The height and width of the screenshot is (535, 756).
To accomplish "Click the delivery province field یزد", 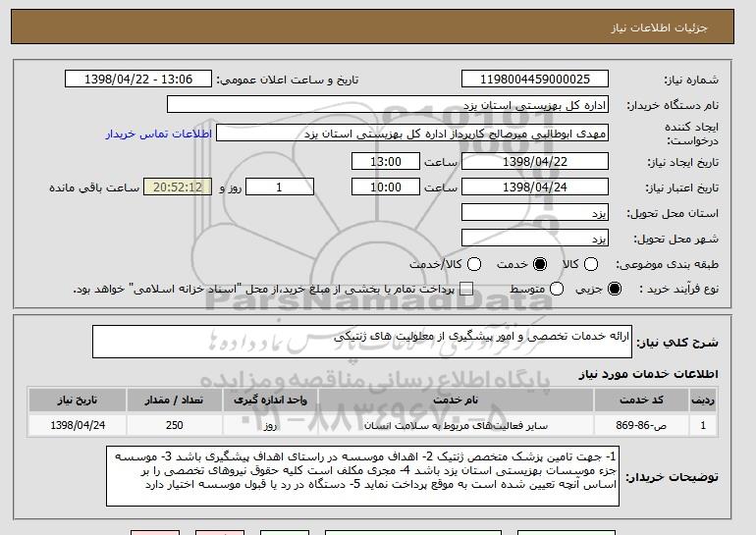I will point(535,213).
